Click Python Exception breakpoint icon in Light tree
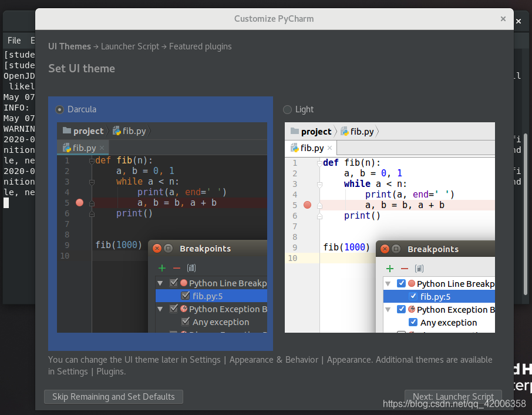 pyautogui.click(x=412, y=309)
